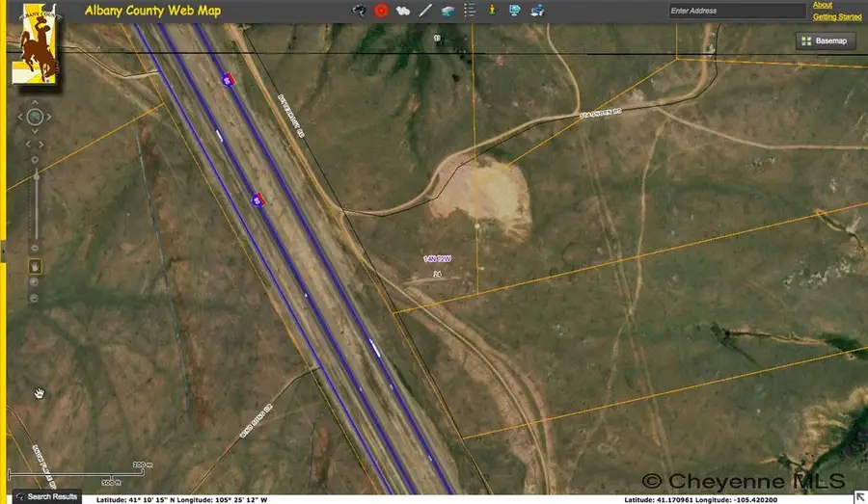Click the zoom level slider handle

pos(36,175)
